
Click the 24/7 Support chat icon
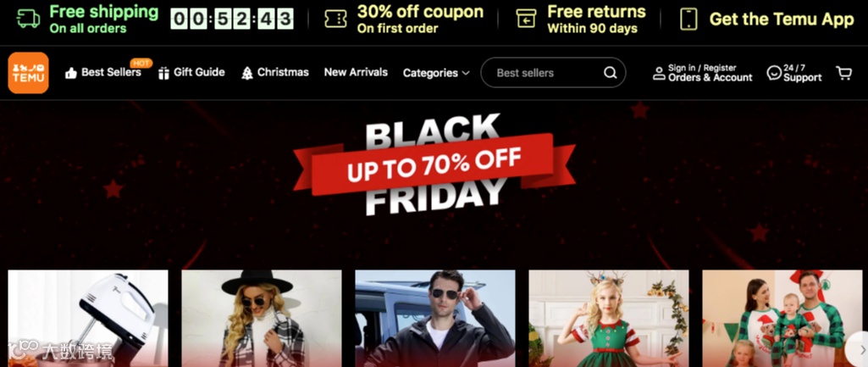point(774,73)
